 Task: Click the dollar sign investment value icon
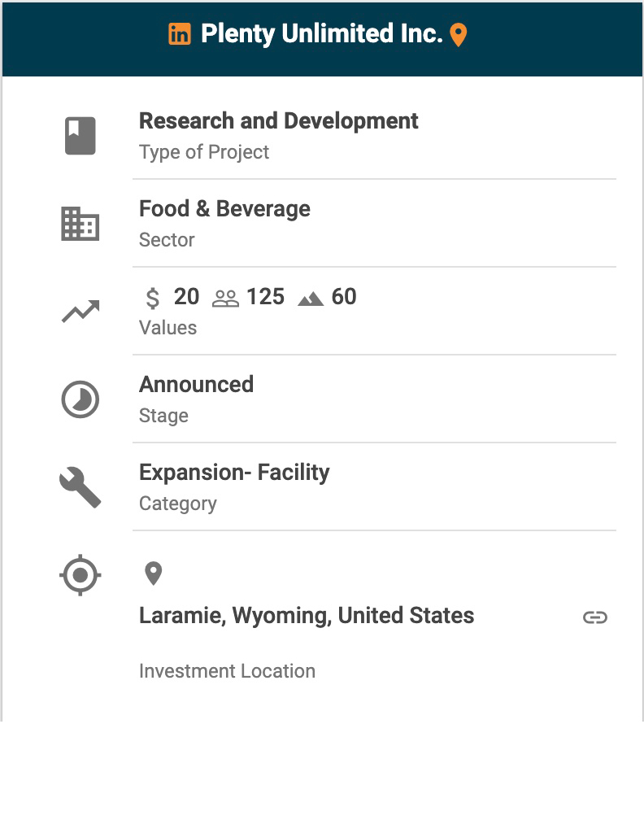coord(153,298)
